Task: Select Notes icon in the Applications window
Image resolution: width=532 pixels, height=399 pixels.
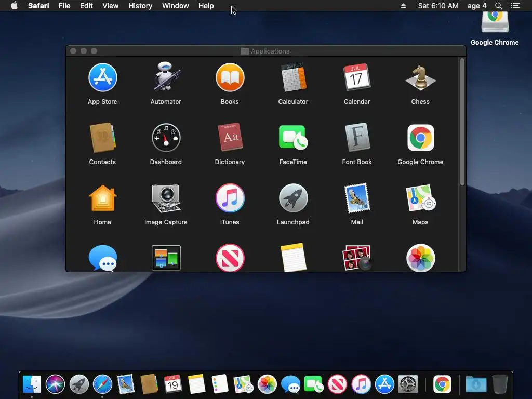Action: point(294,258)
